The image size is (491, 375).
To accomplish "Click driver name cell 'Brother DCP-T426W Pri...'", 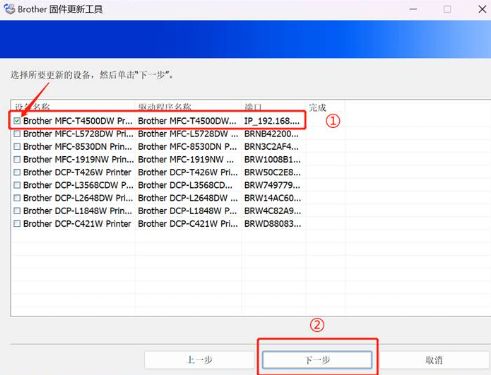I will (x=188, y=172).
